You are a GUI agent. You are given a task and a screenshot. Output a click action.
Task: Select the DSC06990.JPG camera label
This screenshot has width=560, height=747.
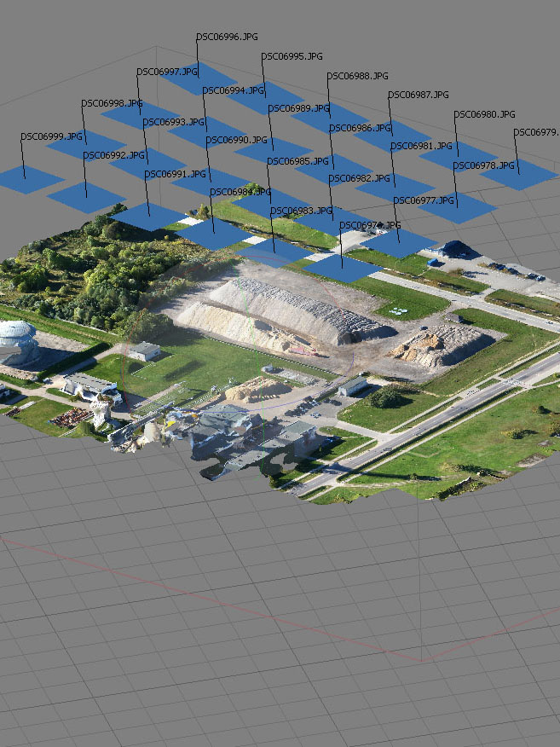click(x=237, y=140)
